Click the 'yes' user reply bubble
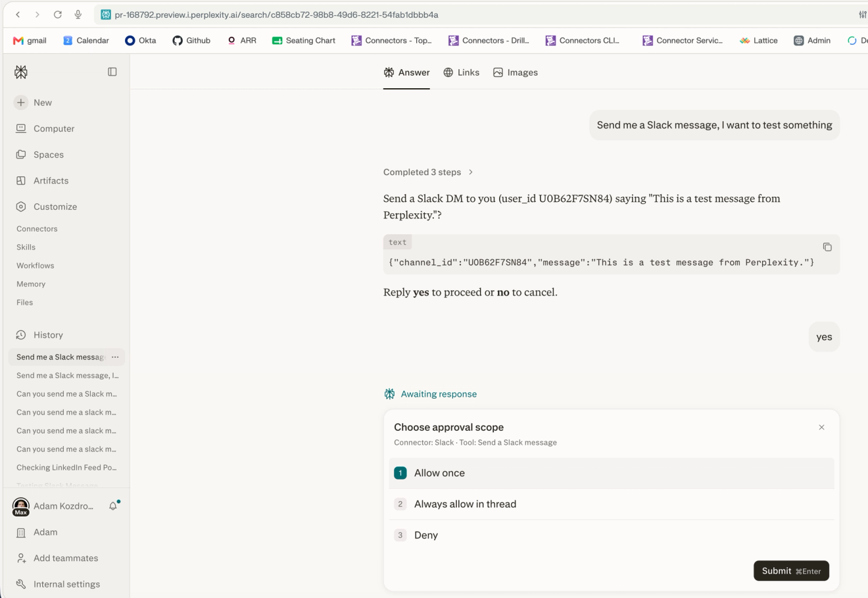868x598 pixels. pyautogui.click(x=824, y=337)
